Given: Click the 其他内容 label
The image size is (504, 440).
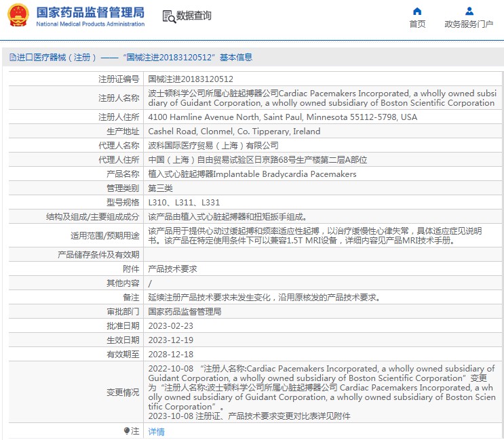Looking at the screenshot, I should tap(123, 283).
